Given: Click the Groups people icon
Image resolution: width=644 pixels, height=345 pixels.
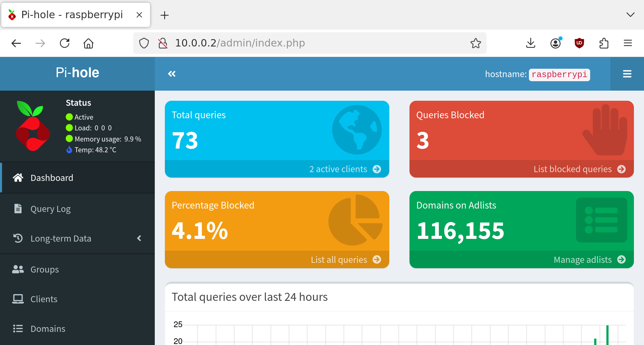Looking at the screenshot, I should pos(18,269).
